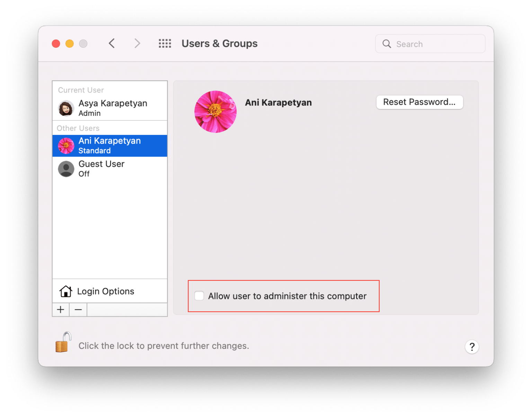Click the magnifying glass search icon
This screenshot has width=532, height=417.
click(387, 44)
